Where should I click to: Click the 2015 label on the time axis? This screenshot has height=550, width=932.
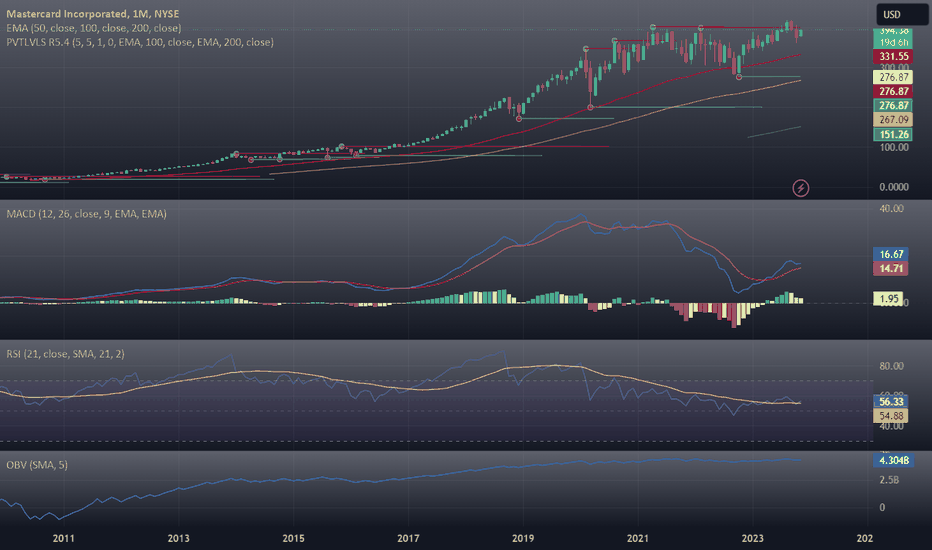[x=293, y=538]
